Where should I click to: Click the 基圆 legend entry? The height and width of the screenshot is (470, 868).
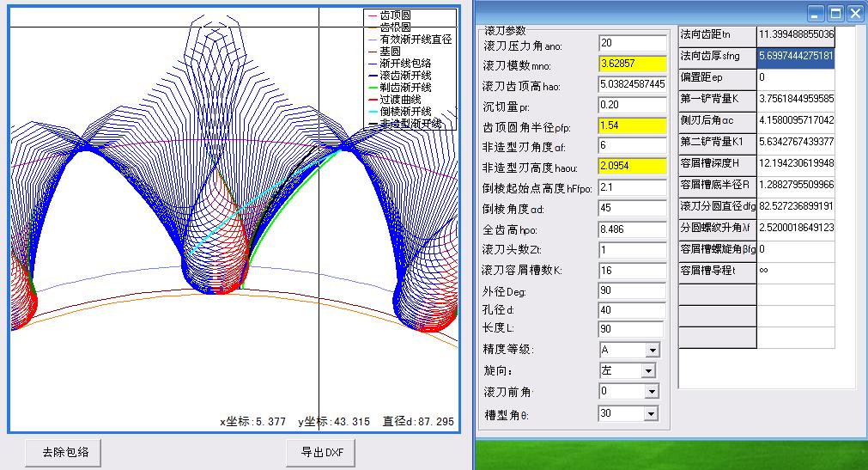point(384,52)
